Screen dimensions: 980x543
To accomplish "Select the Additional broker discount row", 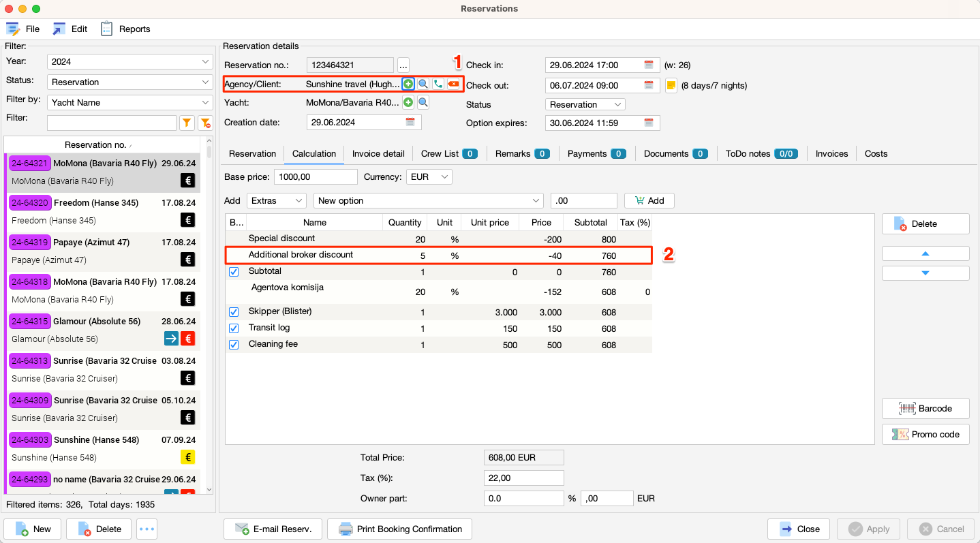I will click(x=438, y=255).
